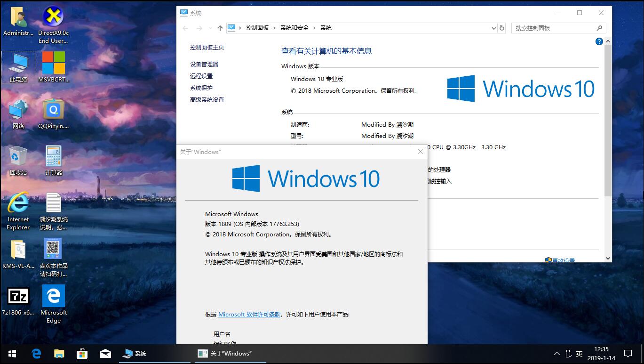Open Mail app from the taskbar
This screenshot has width=644, height=364.
105,353
